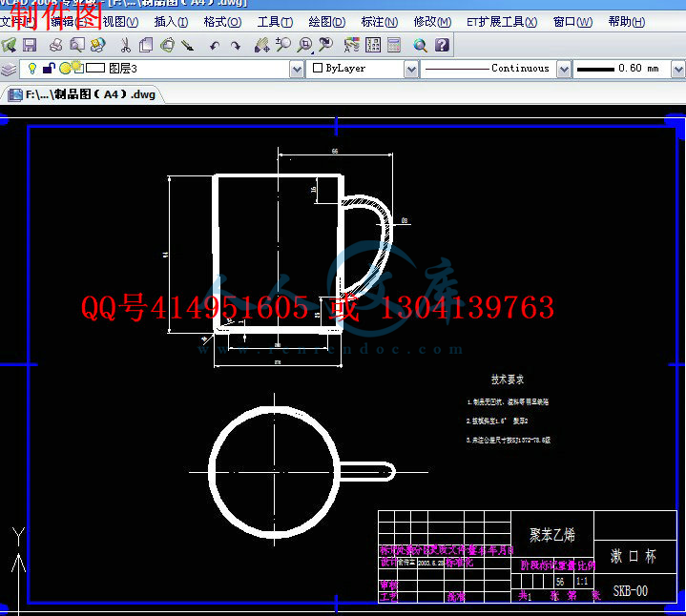The width and height of the screenshot is (686, 616).
Task: Save the drawing with the floppy disk icon
Action: pos(30,45)
